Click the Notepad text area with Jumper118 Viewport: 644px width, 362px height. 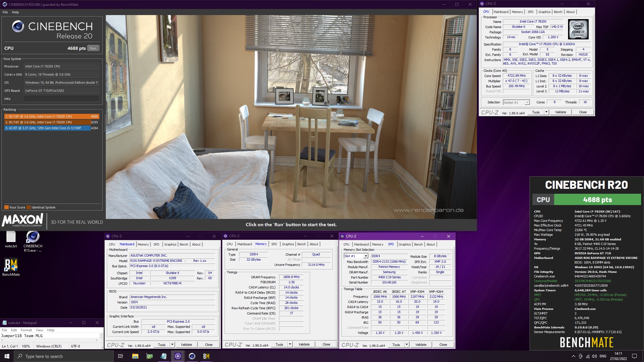click(x=50, y=336)
